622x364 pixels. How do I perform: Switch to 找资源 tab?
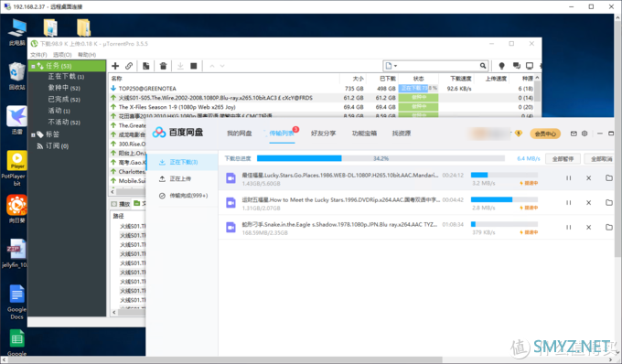pyautogui.click(x=402, y=134)
